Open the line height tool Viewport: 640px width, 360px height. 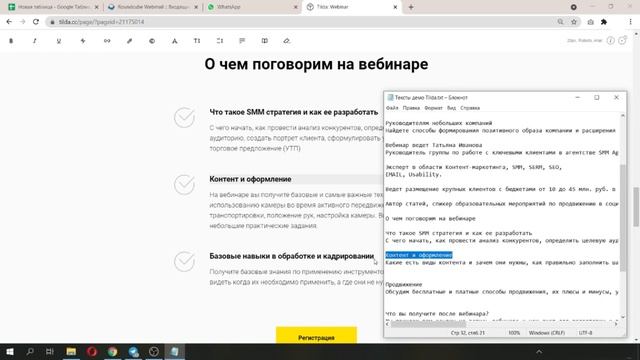point(220,41)
